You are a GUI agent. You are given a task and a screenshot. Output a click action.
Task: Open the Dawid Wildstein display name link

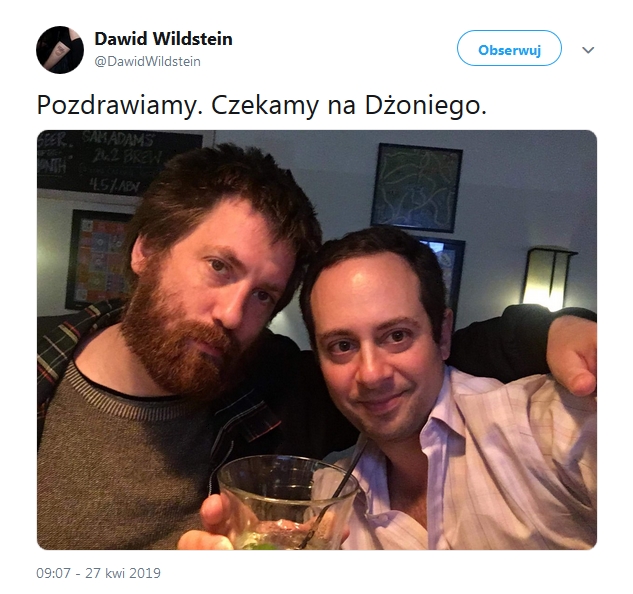pyautogui.click(x=163, y=39)
